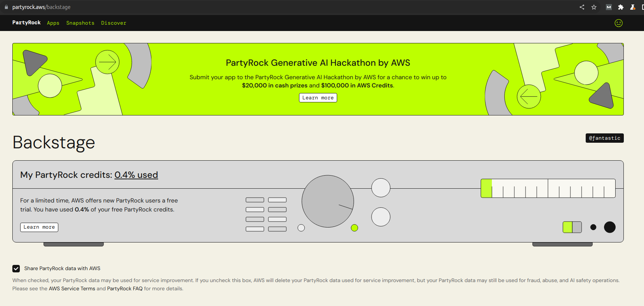Open the AWS Service Terms link

[72, 289]
